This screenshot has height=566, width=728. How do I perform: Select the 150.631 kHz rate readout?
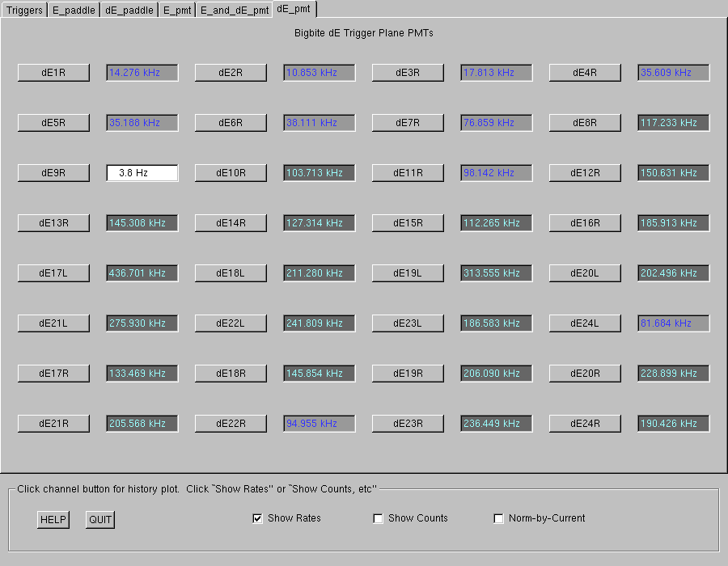pos(674,173)
